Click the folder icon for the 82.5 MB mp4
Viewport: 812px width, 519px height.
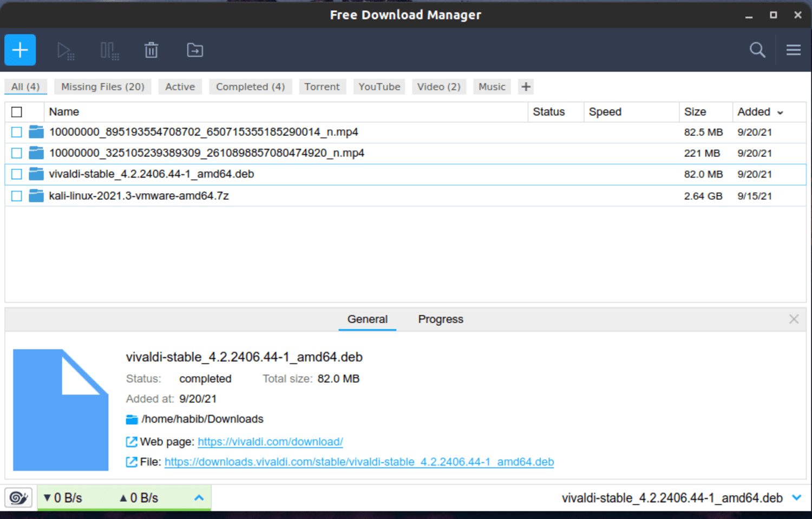click(x=36, y=132)
